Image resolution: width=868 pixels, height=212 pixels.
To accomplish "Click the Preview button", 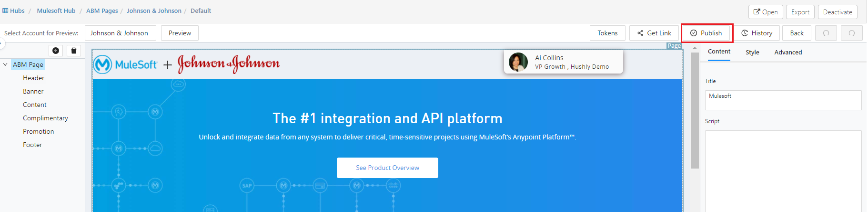I will click(x=180, y=33).
